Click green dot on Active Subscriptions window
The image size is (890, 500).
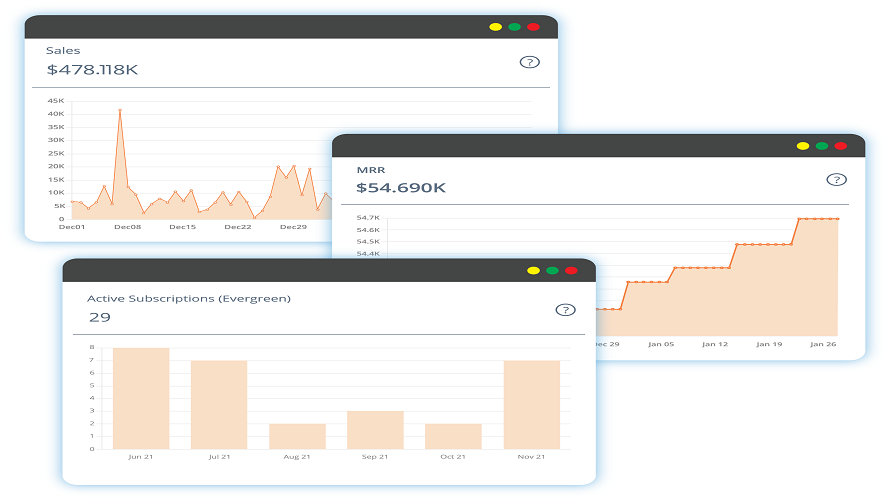552,271
